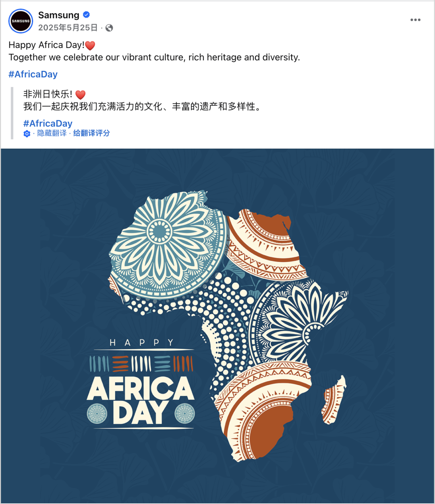Screen dimensions: 435x504
Task: Click heart emoji after 非洲日快乐!
Action: tap(81, 95)
